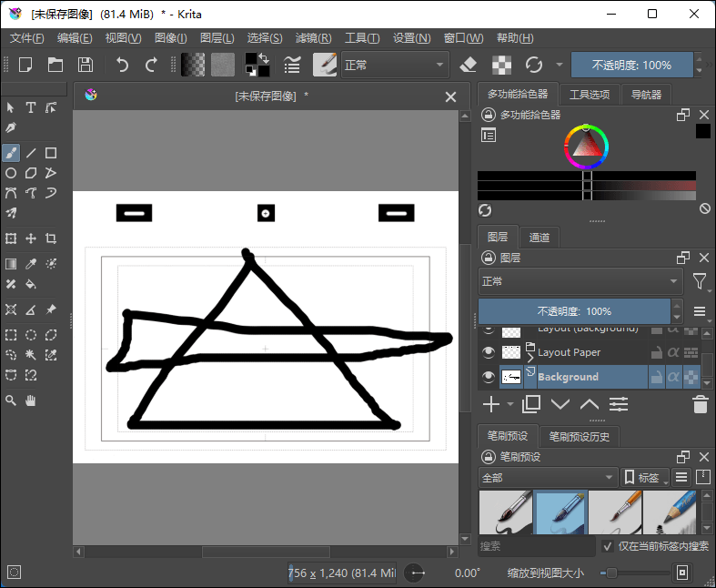Select the Color Sampler eyedropper tool

tap(31, 264)
